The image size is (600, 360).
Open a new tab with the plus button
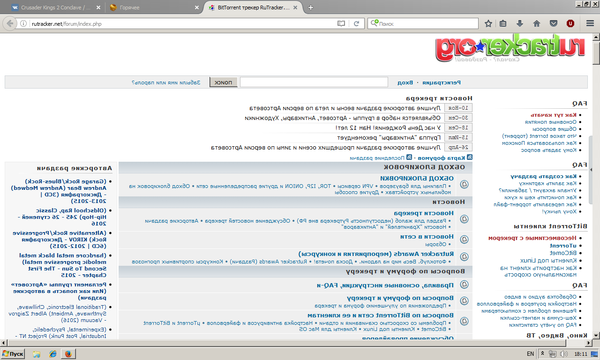[x=310, y=7]
